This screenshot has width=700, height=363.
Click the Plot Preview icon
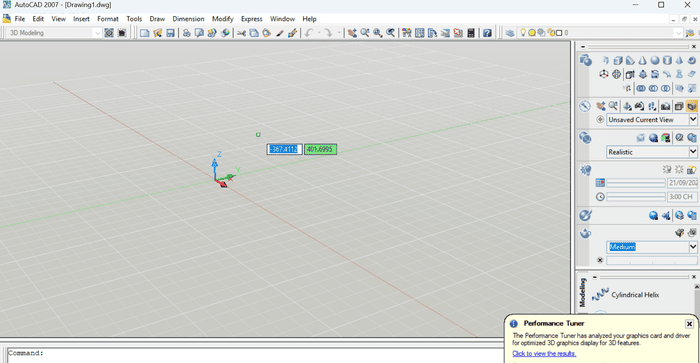(x=199, y=33)
